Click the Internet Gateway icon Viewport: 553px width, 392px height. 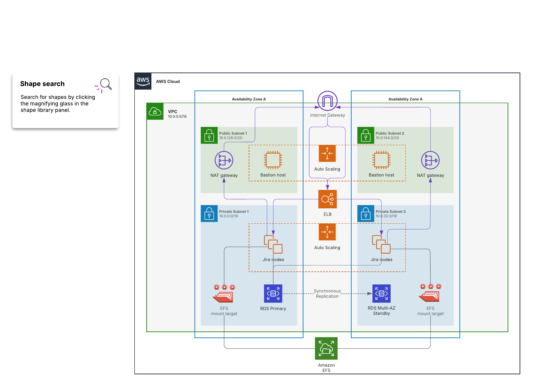click(x=327, y=101)
